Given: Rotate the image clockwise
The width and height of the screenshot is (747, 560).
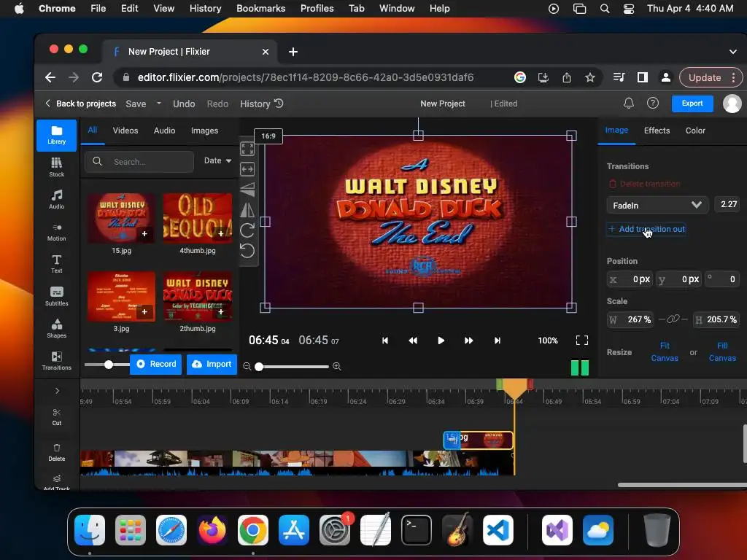Looking at the screenshot, I should coord(247,230).
